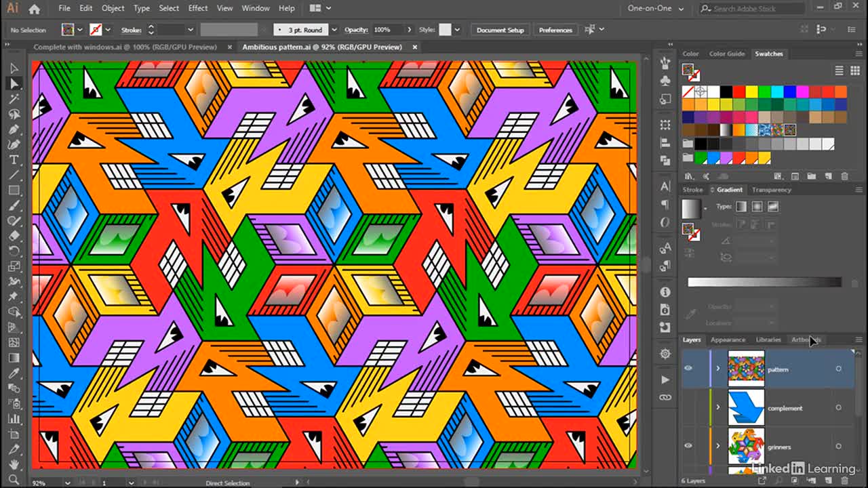Select the Zoom tool
The image size is (868, 488).
click(x=14, y=479)
